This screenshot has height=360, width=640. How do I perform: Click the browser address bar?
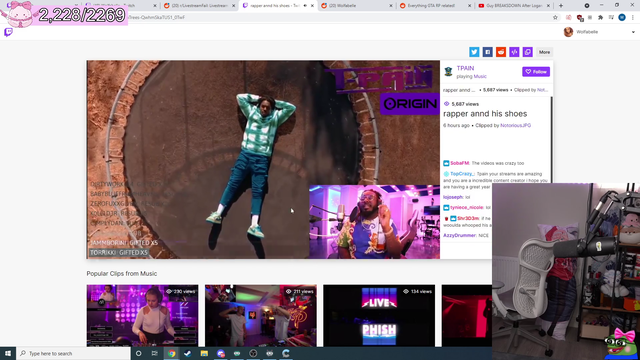point(339,18)
